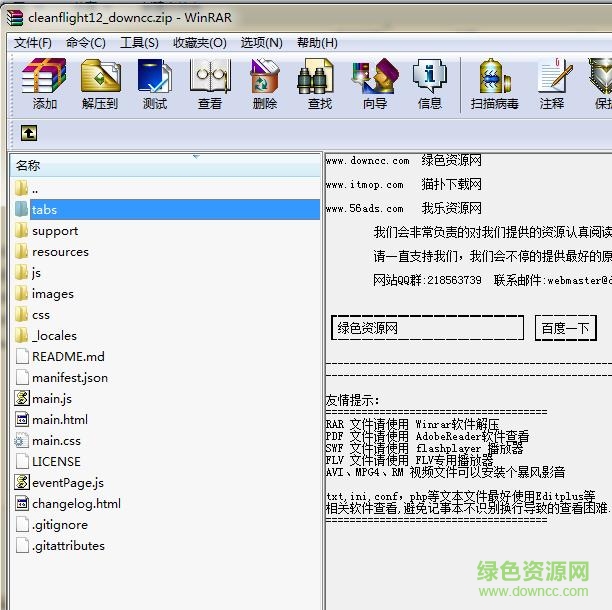Viewport: 612px width, 610px height.
Task: Sort by the 名称 column header
Action: click(165, 165)
